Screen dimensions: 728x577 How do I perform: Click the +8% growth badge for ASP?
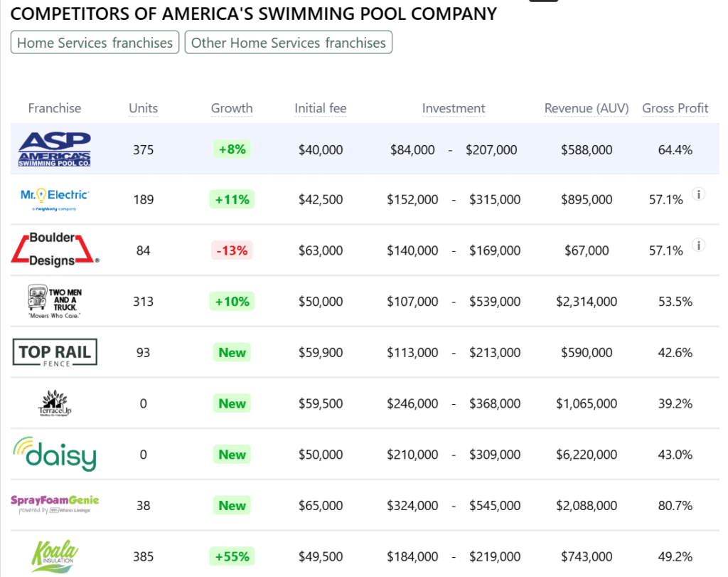tap(232, 149)
